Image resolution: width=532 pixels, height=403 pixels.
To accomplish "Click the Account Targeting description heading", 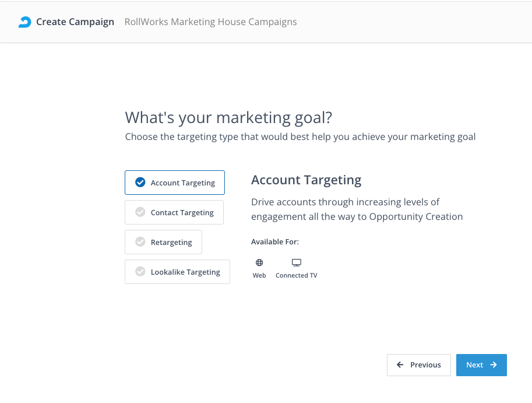I will [306, 180].
